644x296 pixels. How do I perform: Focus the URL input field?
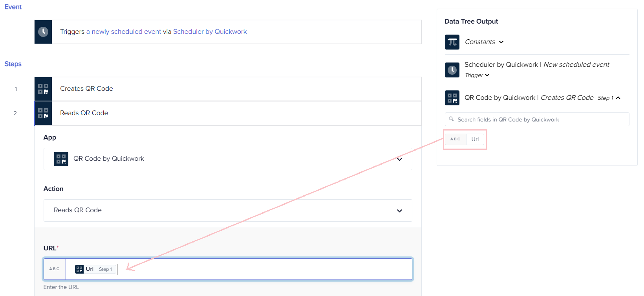point(228,269)
